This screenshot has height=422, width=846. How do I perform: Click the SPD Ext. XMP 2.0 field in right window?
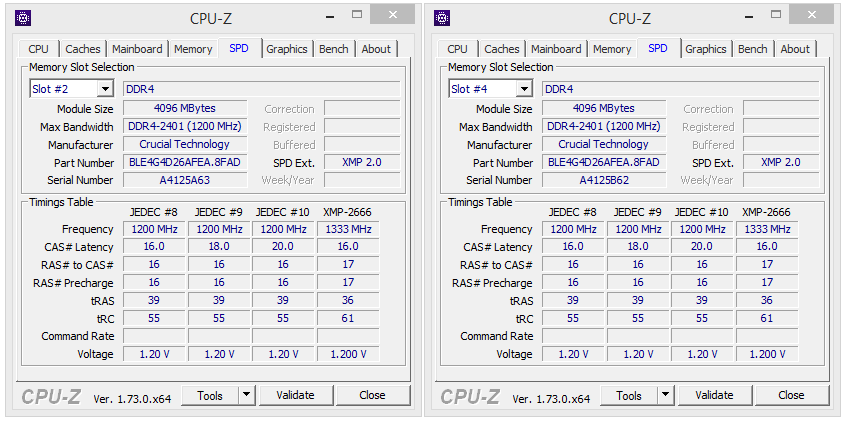[x=781, y=162]
